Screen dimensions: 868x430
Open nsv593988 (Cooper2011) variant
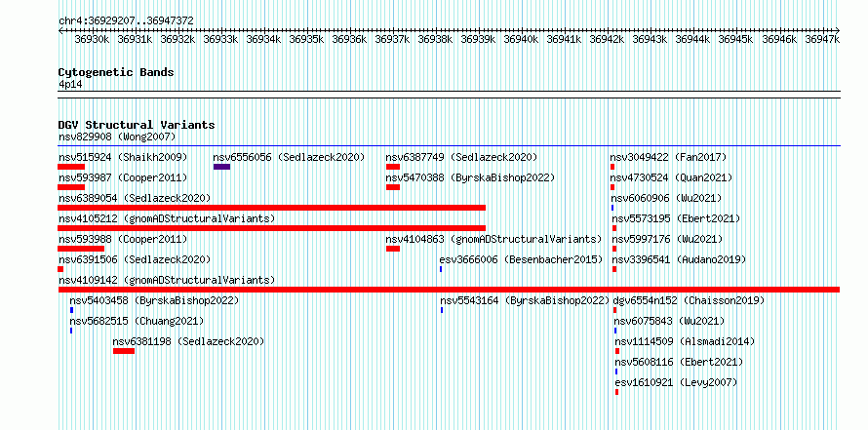[123, 239]
